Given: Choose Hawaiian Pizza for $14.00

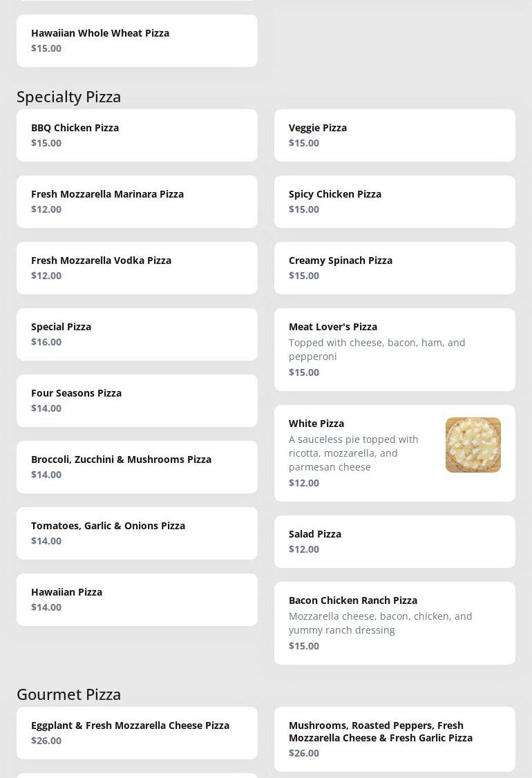Looking at the screenshot, I should [x=137, y=600].
